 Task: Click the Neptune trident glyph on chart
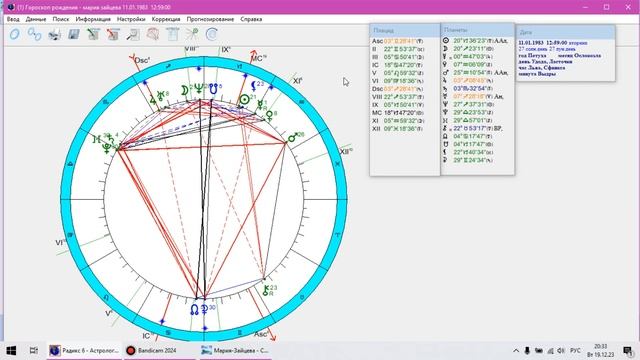point(199,89)
